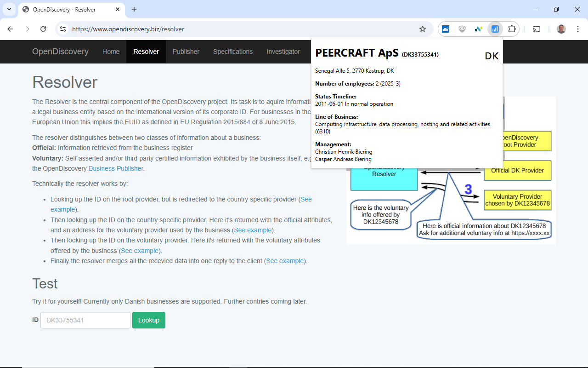This screenshot has height=368, width=588.
Task: Open the gray shield extension icon
Action: (x=462, y=29)
